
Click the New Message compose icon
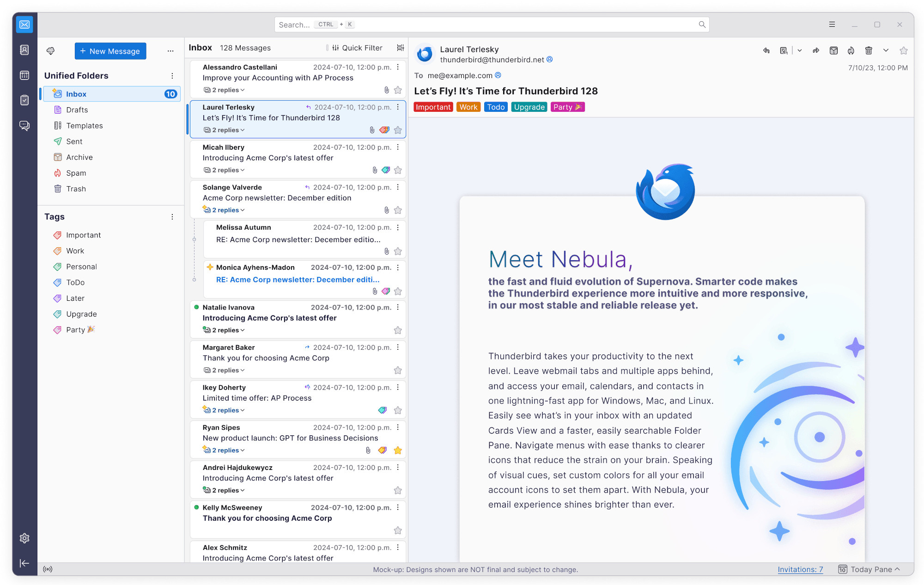(110, 50)
